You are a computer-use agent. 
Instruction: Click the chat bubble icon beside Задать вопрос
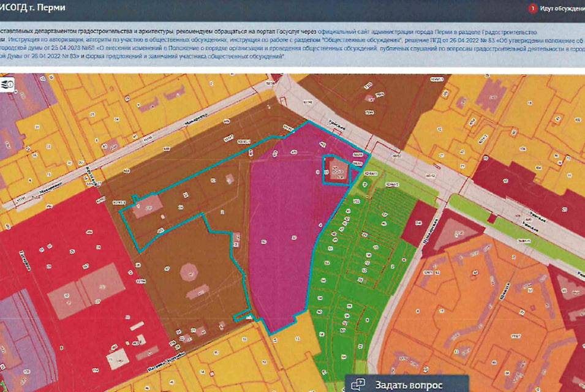point(358,385)
